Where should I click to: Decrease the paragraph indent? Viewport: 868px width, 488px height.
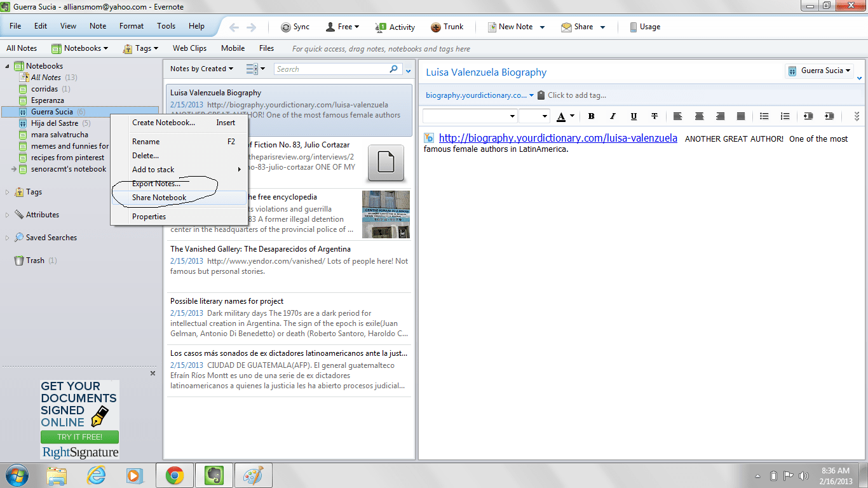click(x=808, y=116)
